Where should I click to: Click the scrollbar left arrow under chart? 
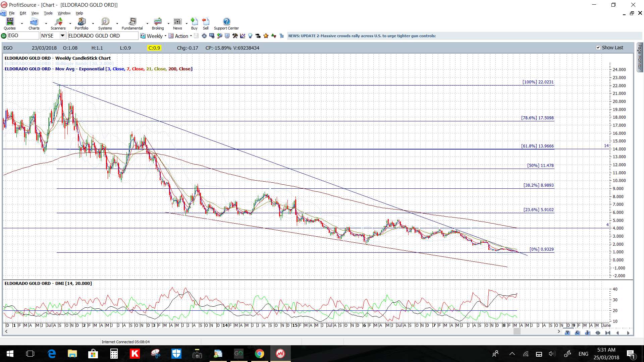coord(6,331)
